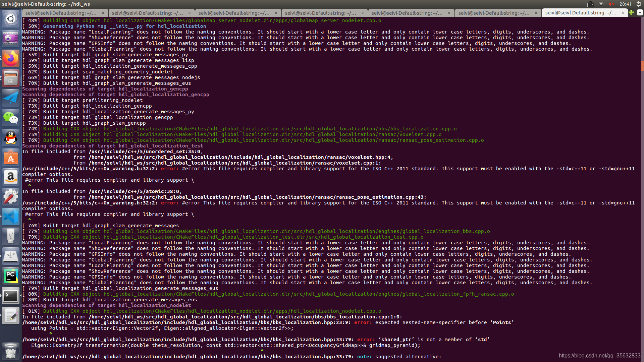Open the Files manager cabinet icon

click(x=11, y=78)
